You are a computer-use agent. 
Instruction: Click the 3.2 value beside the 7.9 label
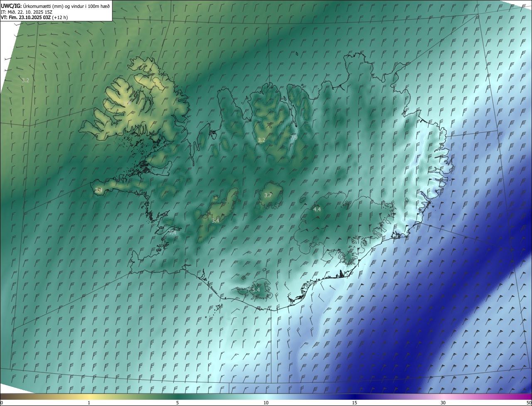click(x=261, y=140)
